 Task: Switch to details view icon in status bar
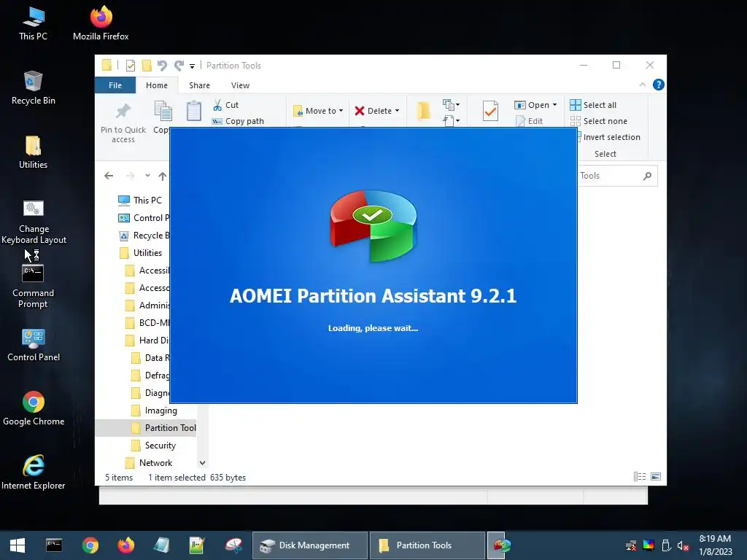pyautogui.click(x=639, y=477)
